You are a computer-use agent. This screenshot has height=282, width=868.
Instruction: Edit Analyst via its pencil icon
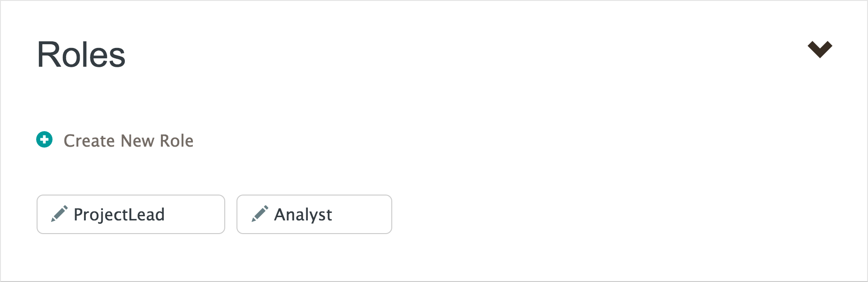(260, 214)
